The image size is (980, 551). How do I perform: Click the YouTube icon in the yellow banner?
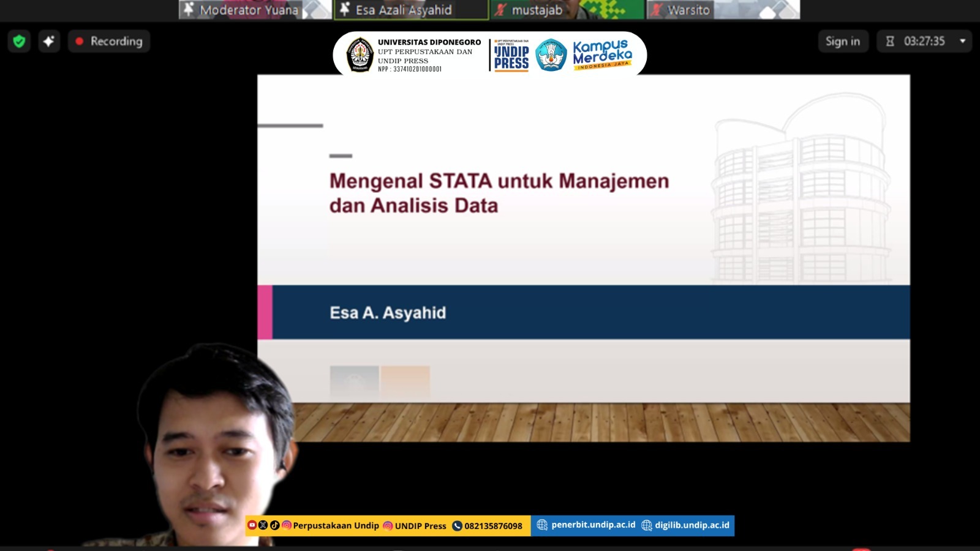click(x=252, y=525)
